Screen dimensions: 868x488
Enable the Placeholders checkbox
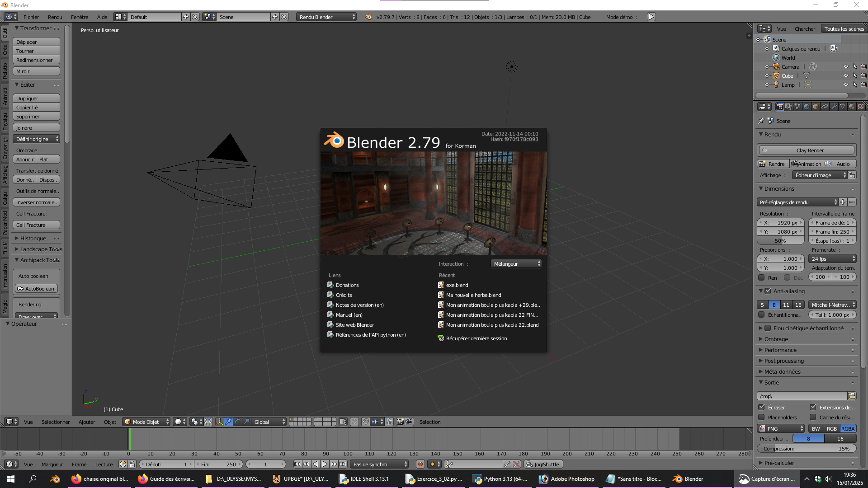click(762, 417)
